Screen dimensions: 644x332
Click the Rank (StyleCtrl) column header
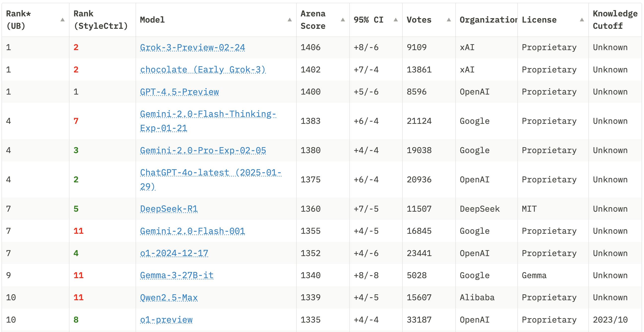(101, 20)
